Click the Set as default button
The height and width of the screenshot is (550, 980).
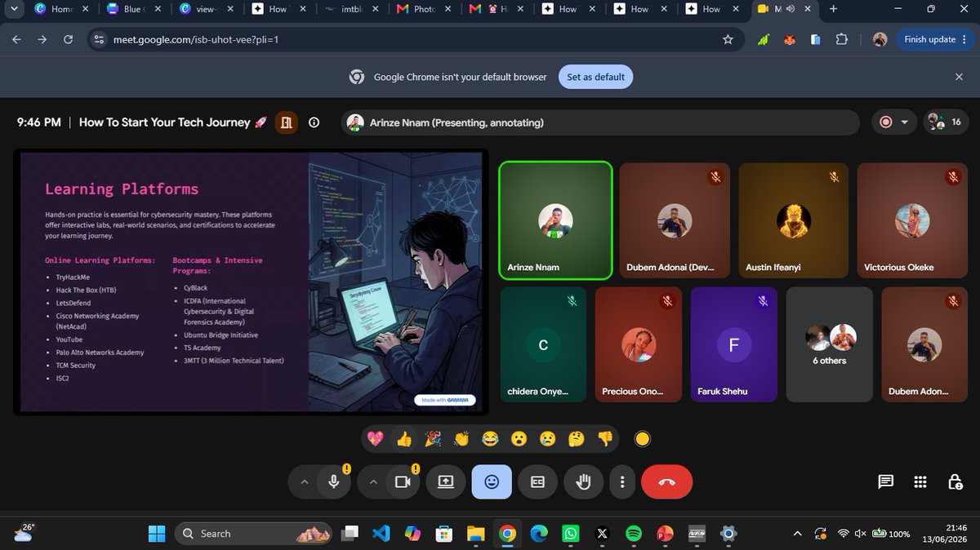pos(595,77)
